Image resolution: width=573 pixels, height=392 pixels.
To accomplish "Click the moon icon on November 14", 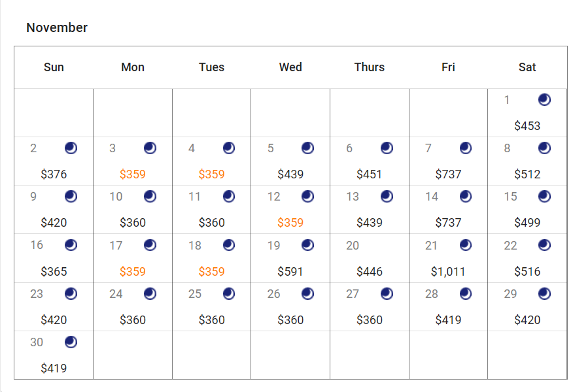I will tap(466, 197).
